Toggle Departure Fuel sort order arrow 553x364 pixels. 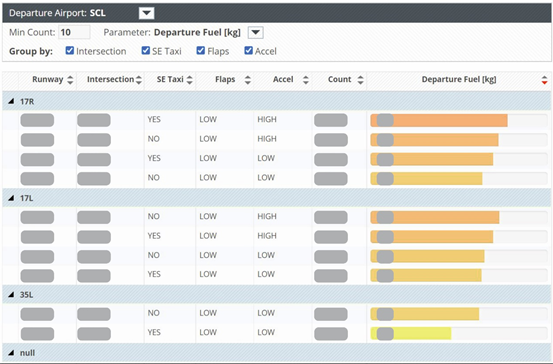pyautogui.click(x=545, y=80)
